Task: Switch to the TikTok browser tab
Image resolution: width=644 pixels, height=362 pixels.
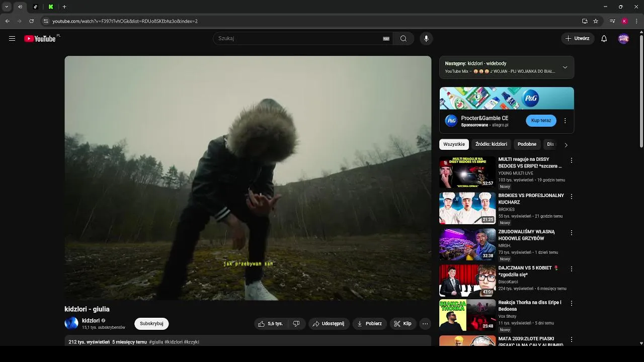Action: (x=35, y=7)
